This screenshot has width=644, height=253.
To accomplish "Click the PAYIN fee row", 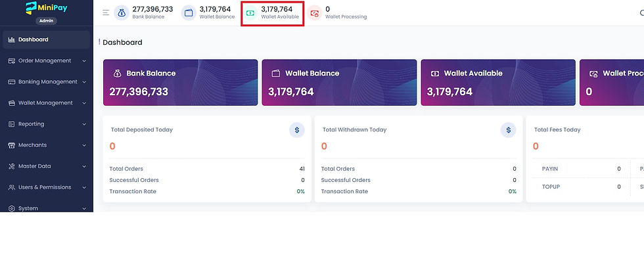I will click(x=581, y=169).
